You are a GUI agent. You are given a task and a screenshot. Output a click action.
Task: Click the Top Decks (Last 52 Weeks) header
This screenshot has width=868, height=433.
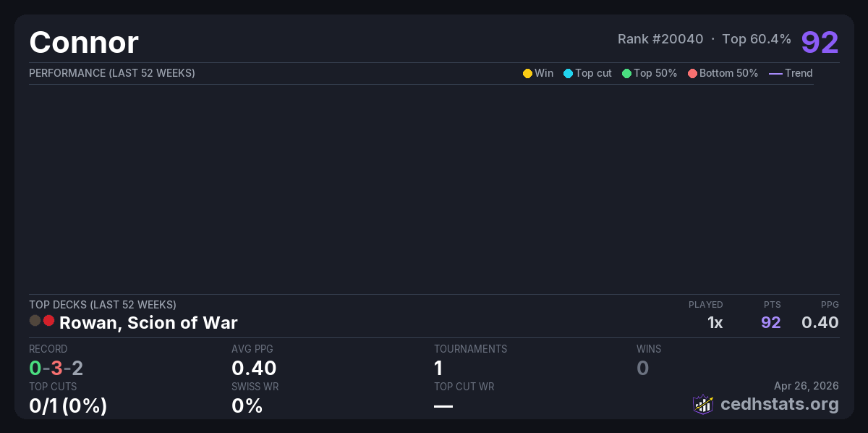pyautogui.click(x=103, y=305)
